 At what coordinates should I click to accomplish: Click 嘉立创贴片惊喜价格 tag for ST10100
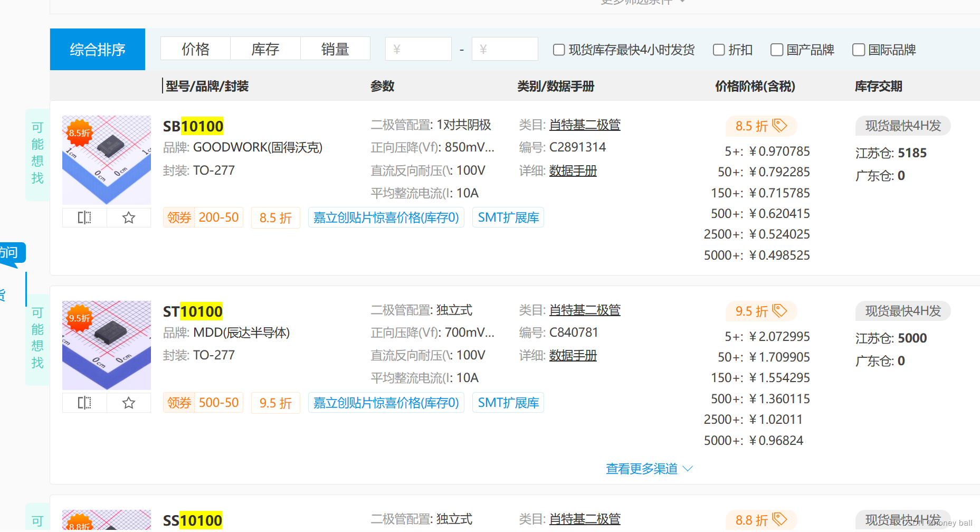click(x=386, y=403)
